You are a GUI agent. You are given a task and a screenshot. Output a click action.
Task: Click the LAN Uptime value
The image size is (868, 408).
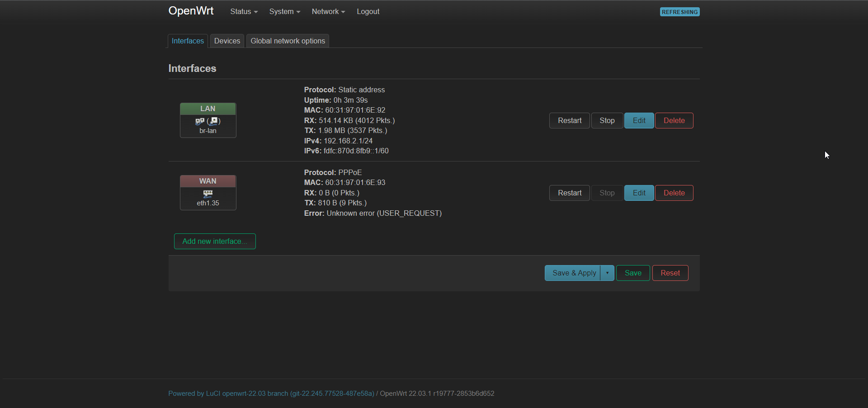click(350, 100)
